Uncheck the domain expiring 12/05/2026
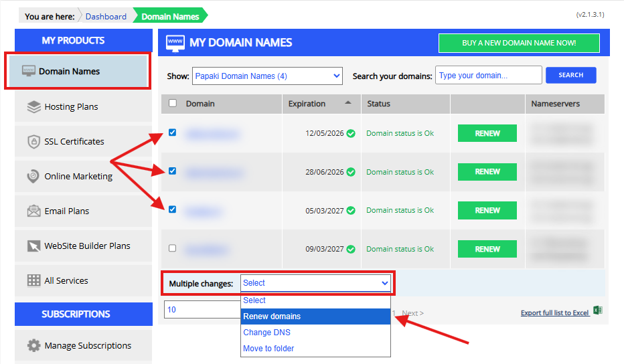This screenshot has width=624, height=364. [173, 133]
